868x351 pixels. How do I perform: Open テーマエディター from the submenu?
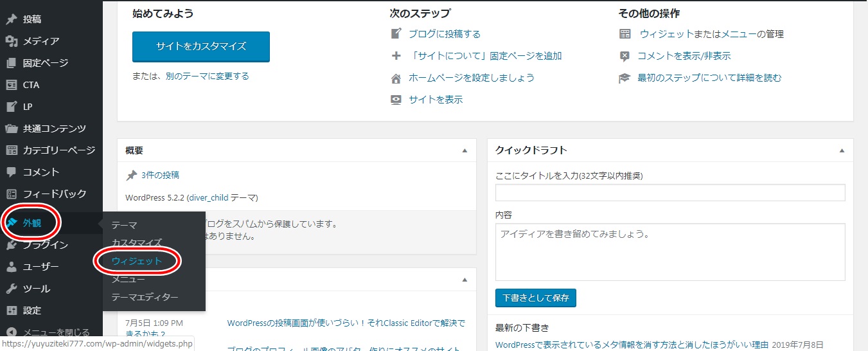click(145, 297)
